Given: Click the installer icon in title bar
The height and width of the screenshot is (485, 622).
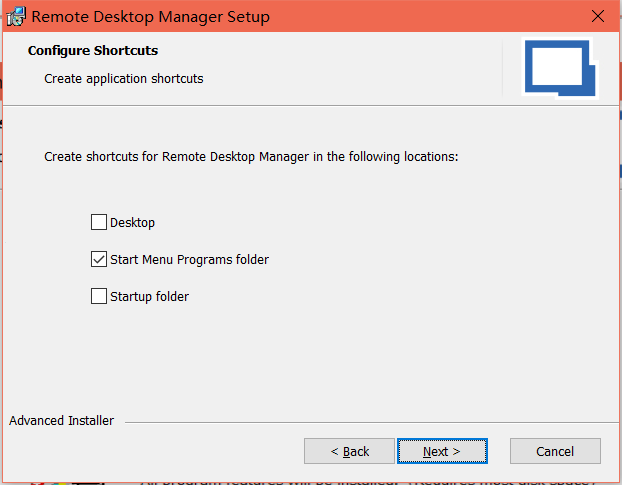Looking at the screenshot, I should point(16,17).
